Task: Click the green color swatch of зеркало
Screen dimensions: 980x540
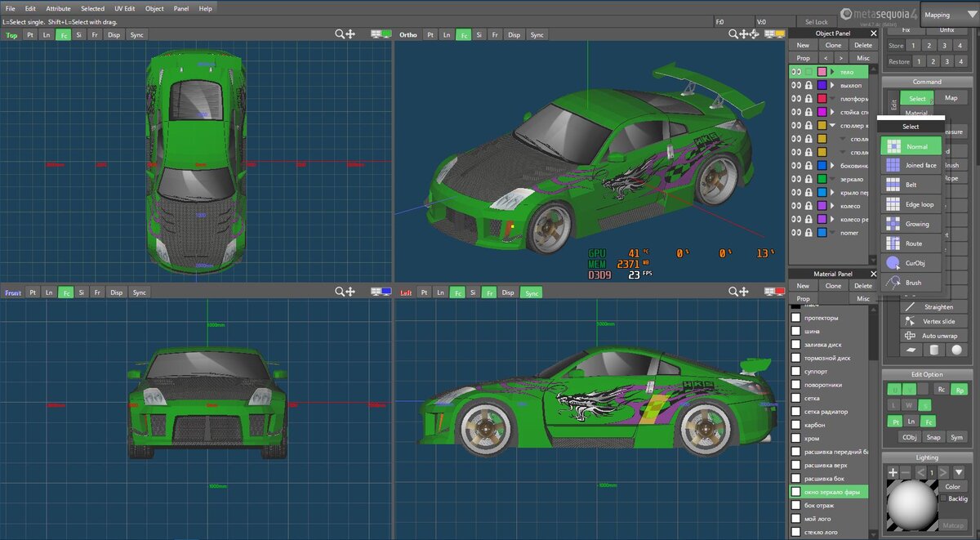Action: pos(822,179)
